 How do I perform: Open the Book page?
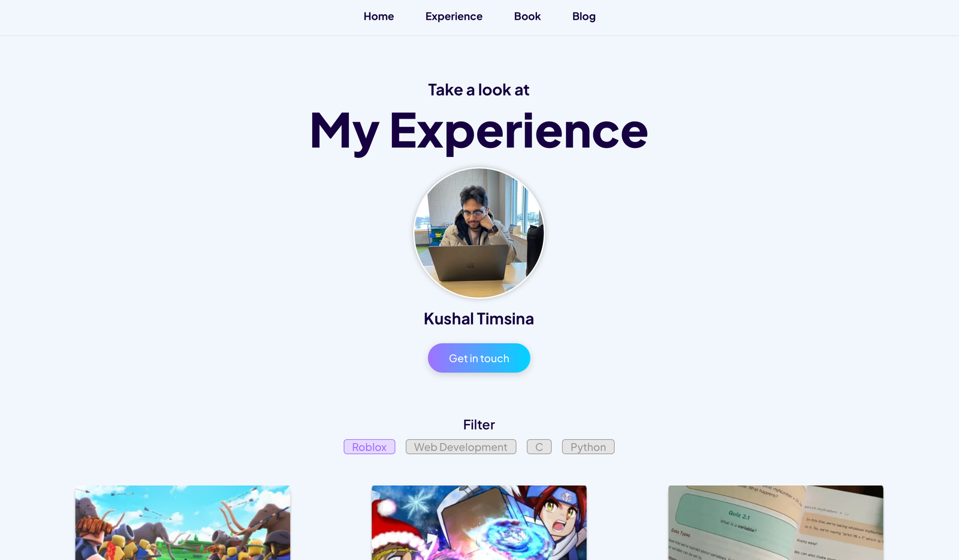coord(527,17)
